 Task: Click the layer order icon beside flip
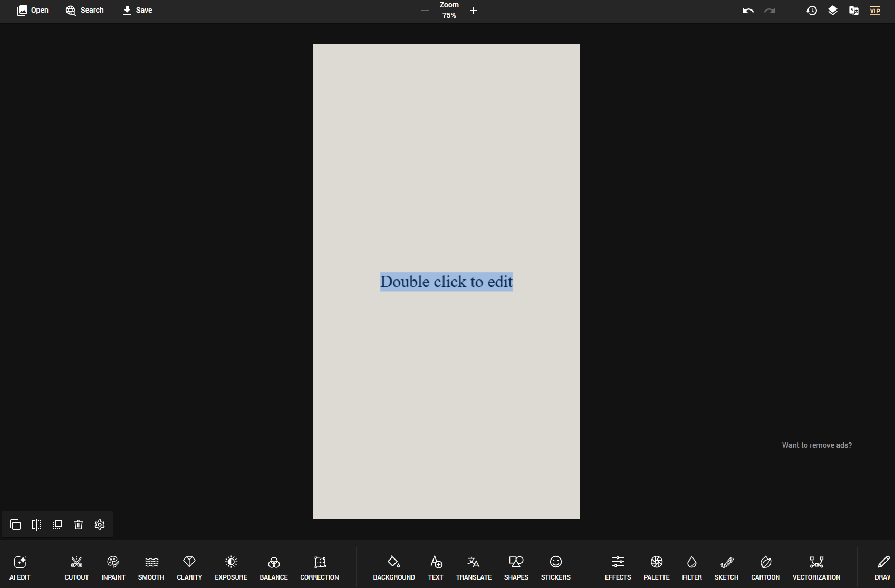(x=57, y=525)
